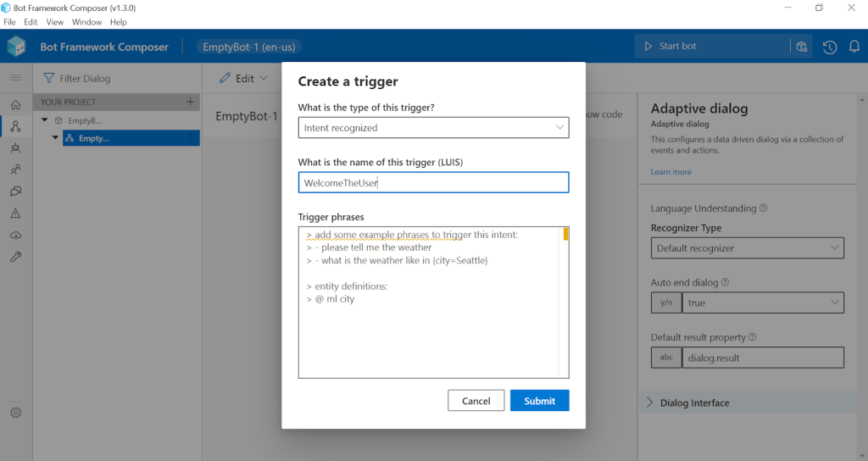Open the Diagnostics warning triangle icon
This screenshot has width=868, height=461.
(15, 214)
